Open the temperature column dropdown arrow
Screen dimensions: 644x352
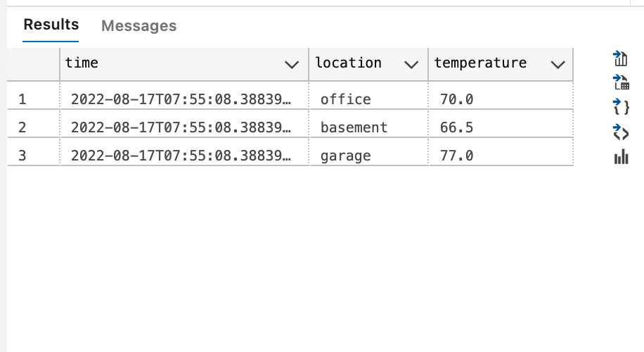[x=558, y=64]
